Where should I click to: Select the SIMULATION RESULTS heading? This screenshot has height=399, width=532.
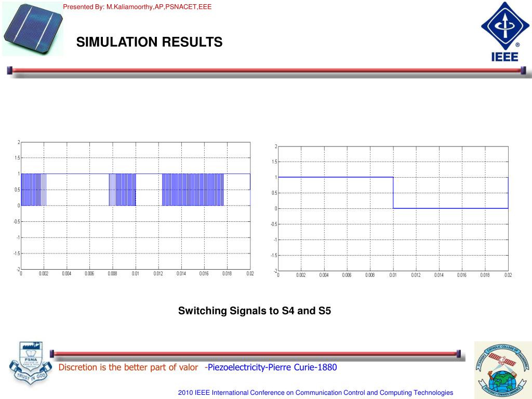pos(149,42)
